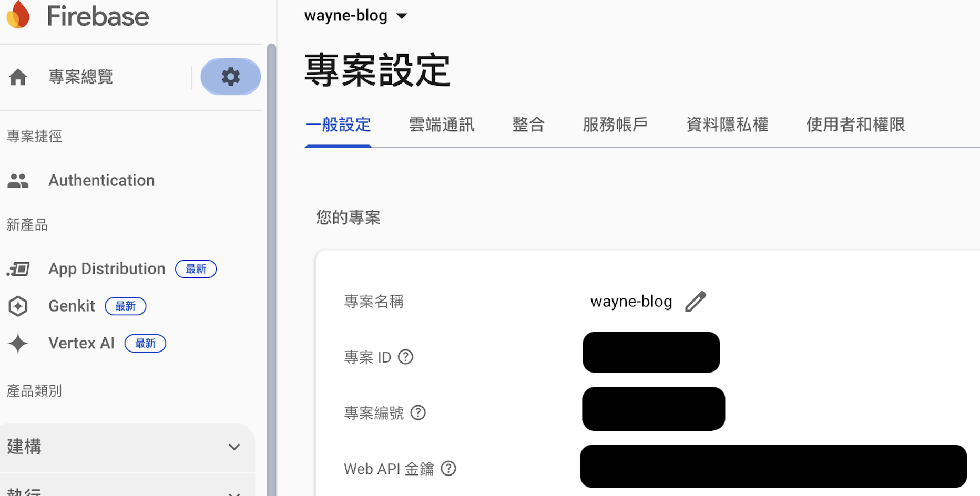Click the sidebar vertical scrollbar
This screenshot has width=980, height=496.
(271, 270)
